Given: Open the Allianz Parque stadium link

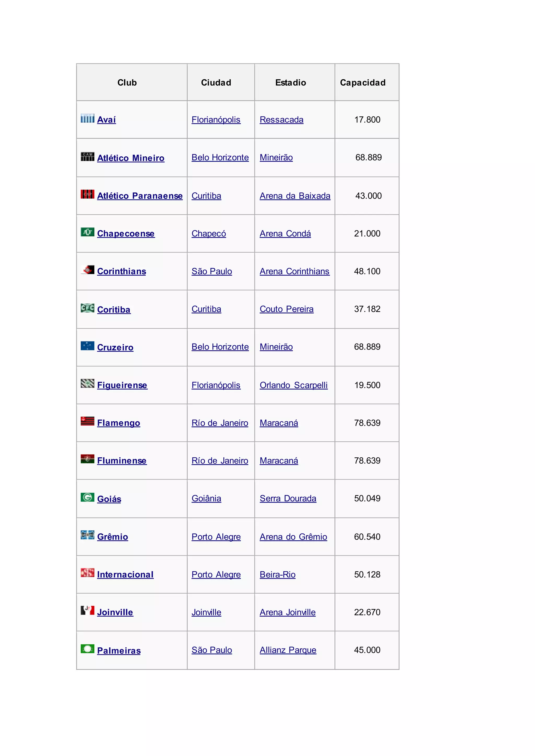Looking at the screenshot, I should click(x=288, y=650).
